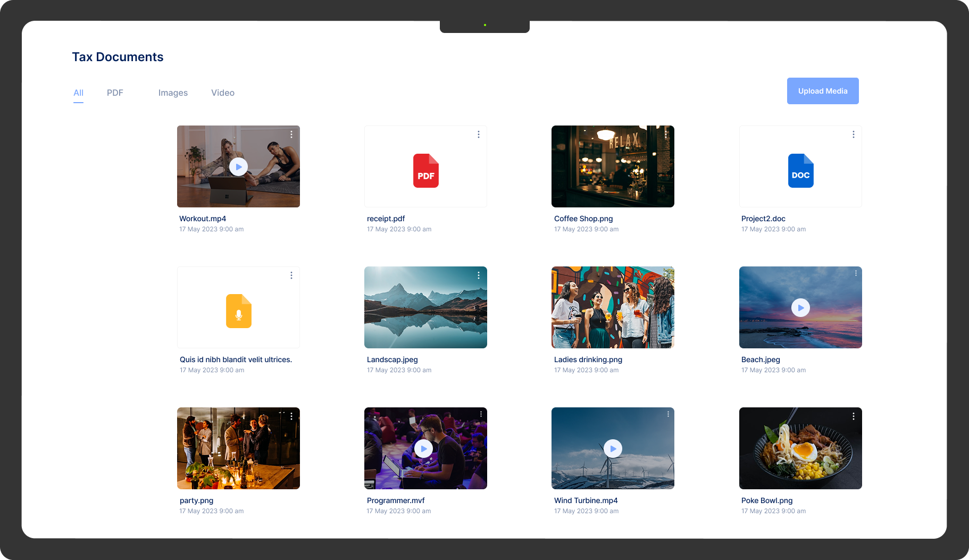This screenshot has height=560, width=969.
Task: Click the Upload Media button
Action: click(x=822, y=91)
